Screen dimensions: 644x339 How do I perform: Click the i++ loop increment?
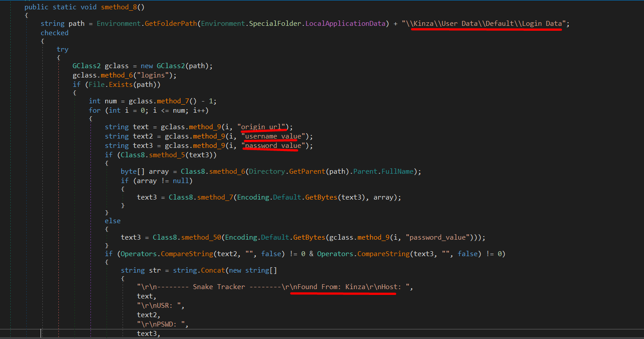click(199, 110)
